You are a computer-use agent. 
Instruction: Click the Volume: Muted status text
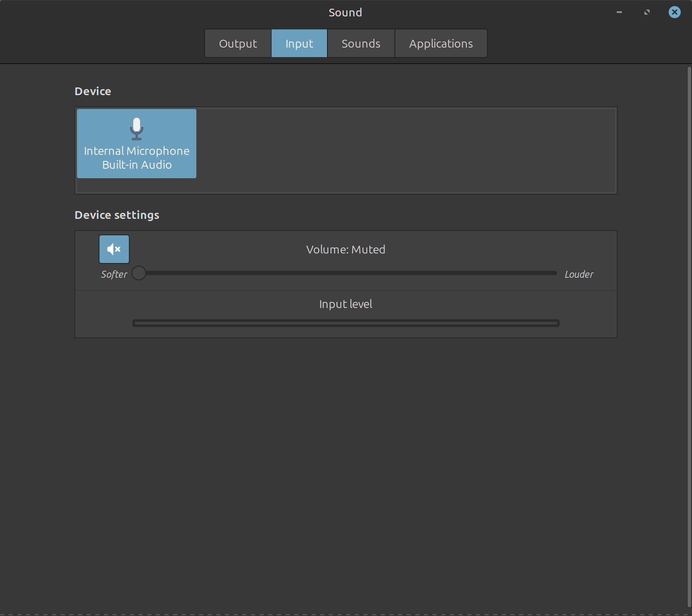(346, 250)
